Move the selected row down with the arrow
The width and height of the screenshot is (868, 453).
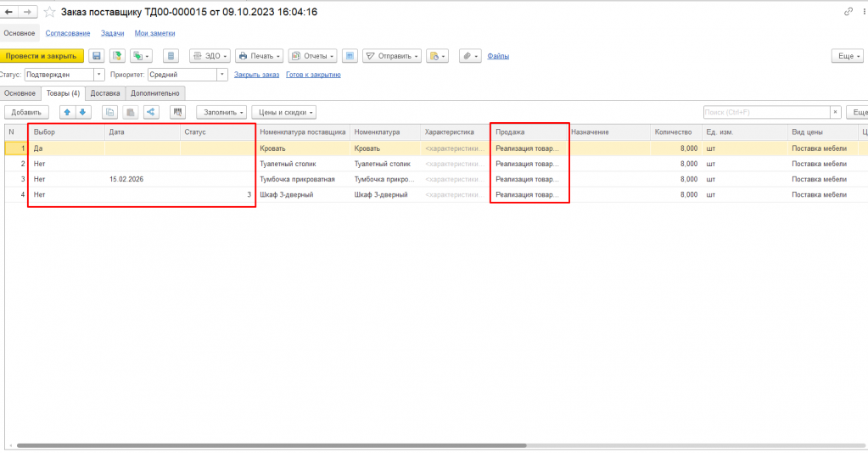point(82,112)
